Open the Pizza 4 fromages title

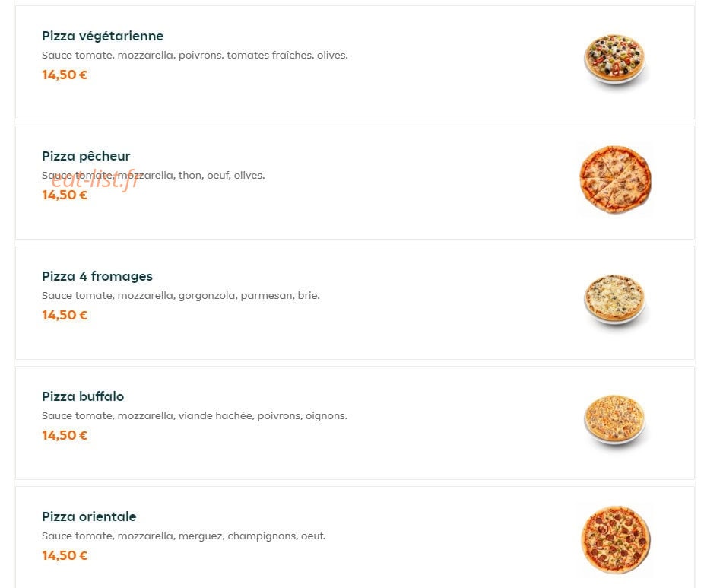click(97, 276)
